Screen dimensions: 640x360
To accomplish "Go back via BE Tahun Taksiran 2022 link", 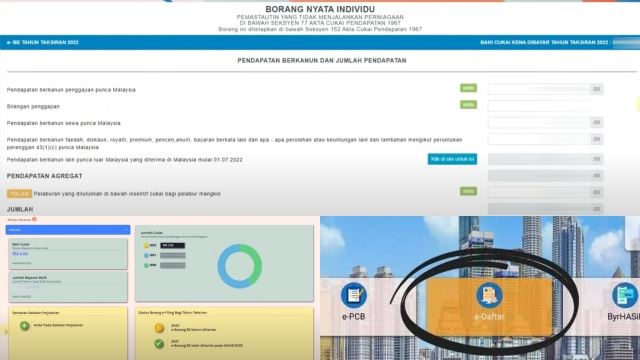I will [x=43, y=42].
